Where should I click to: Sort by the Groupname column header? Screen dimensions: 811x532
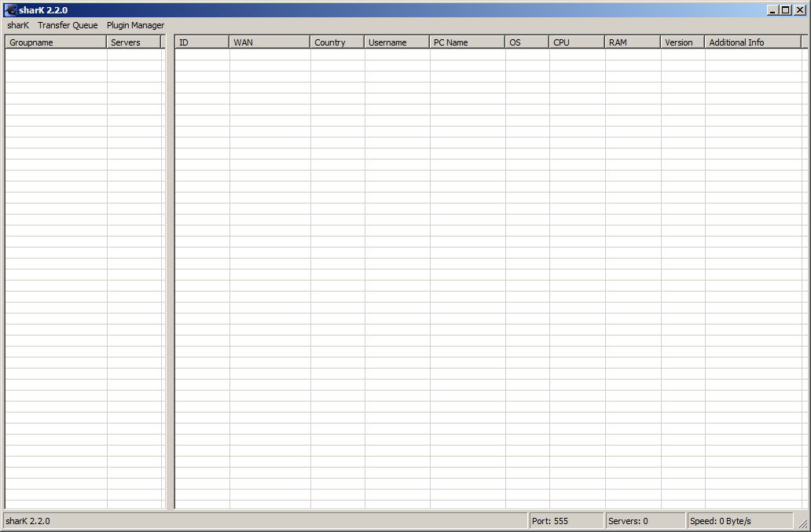pos(56,42)
